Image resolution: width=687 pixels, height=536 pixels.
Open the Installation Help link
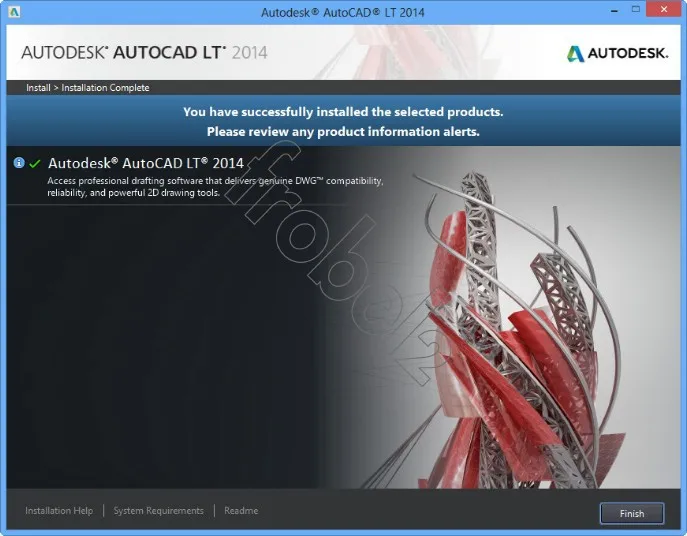59,511
